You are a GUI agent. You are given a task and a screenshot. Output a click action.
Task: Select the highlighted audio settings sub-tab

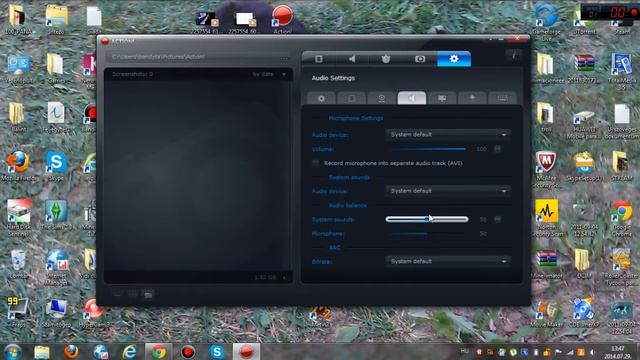(x=412, y=98)
